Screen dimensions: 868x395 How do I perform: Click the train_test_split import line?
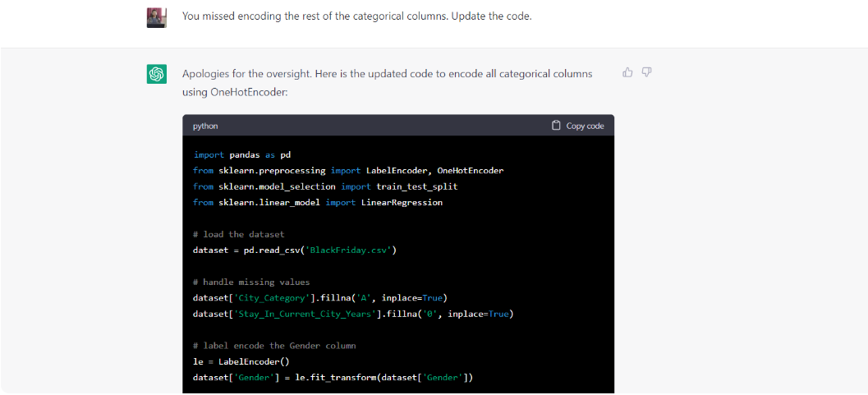(x=325, y=186)
